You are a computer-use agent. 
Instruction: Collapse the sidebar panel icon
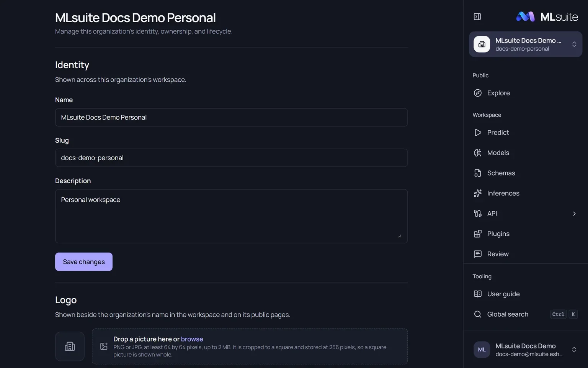point(477,16)
